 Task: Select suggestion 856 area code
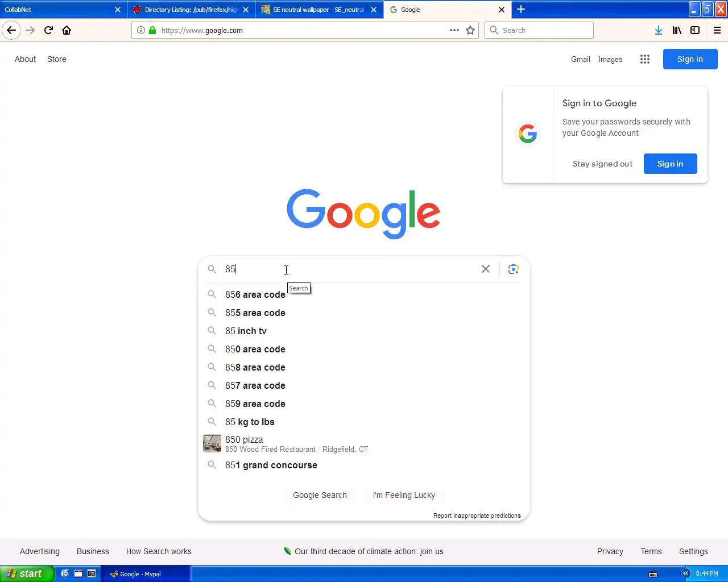pos(364,294)
